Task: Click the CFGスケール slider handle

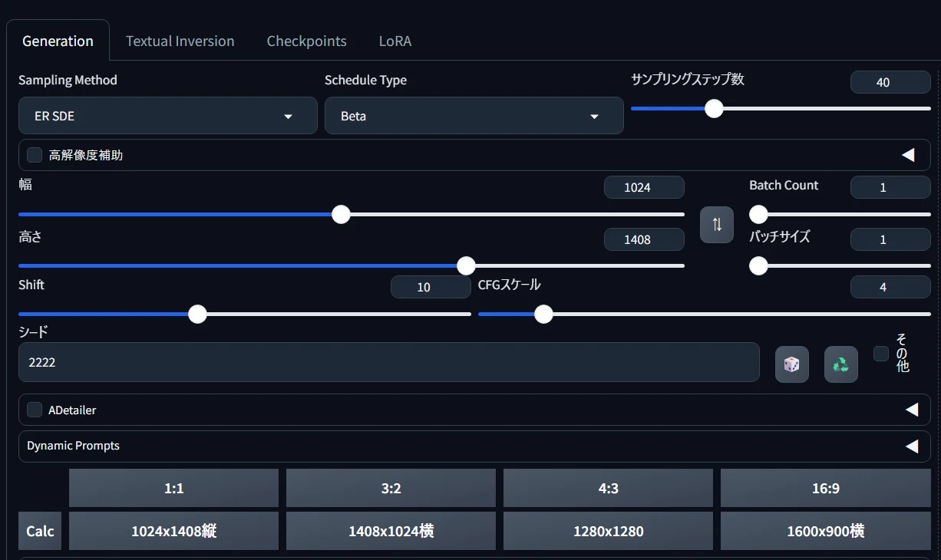Action: pos(543,314)
